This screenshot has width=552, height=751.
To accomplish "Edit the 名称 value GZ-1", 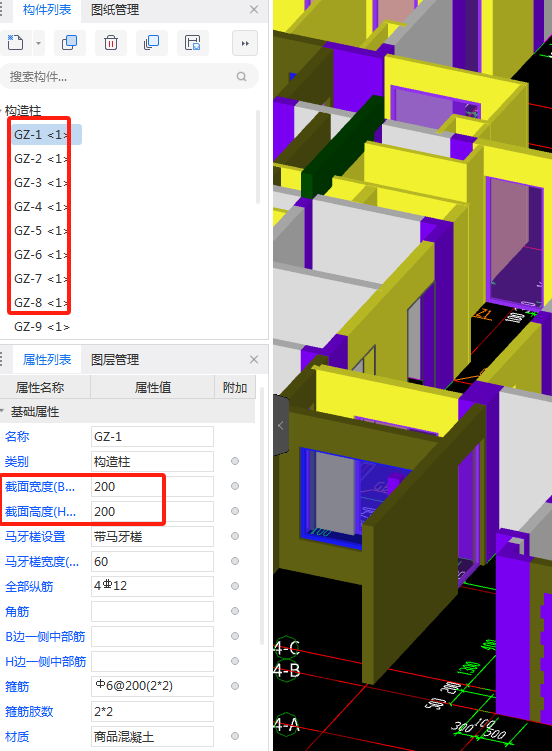I will pos(152,436).
